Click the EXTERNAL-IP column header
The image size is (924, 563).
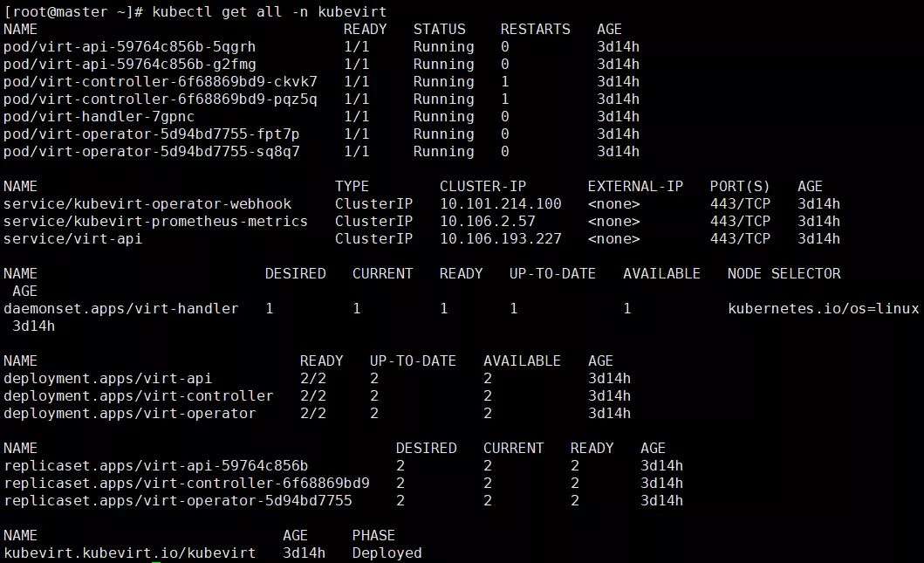tap(635, 187)
